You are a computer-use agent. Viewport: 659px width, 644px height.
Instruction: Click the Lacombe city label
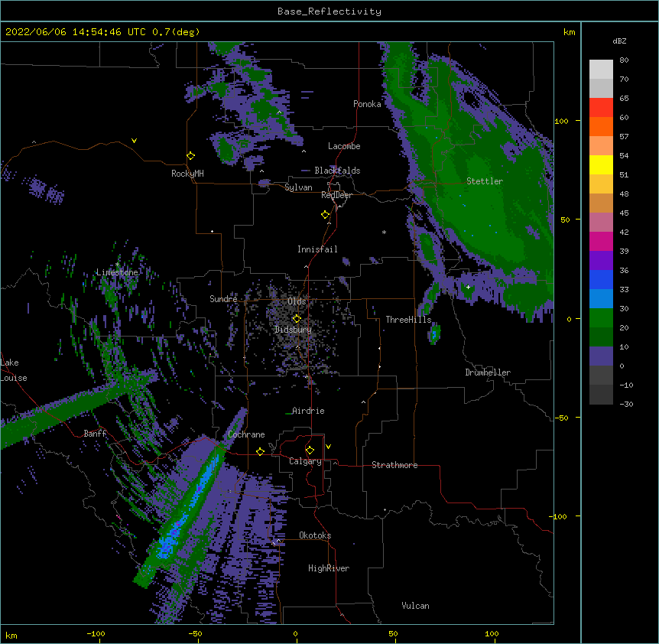[x=344, y=146]
